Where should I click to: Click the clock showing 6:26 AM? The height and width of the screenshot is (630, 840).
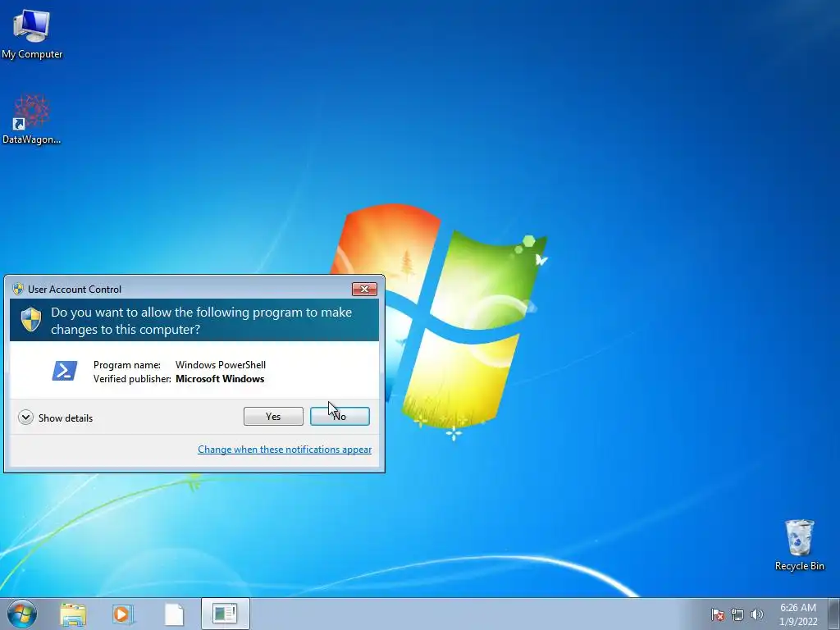pyautogui.click(x=797, y=608)
